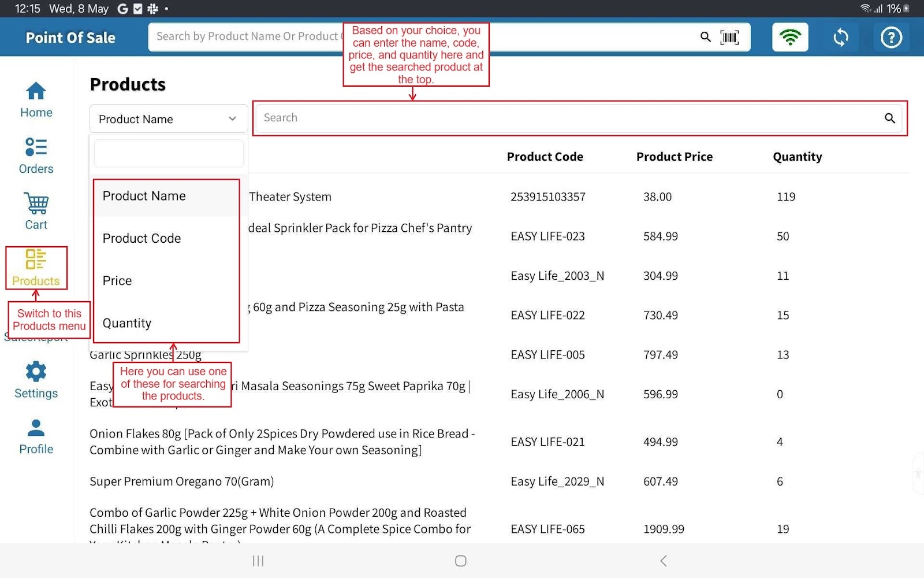Open Super Premium Oregano 70(Gram) product

pyautogui.click(x=182, y=481)
